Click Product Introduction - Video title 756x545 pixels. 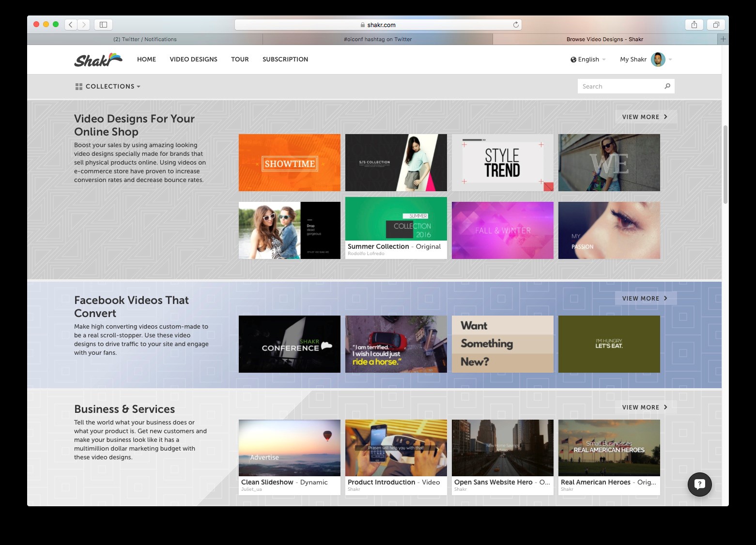[x=394, y=482]
